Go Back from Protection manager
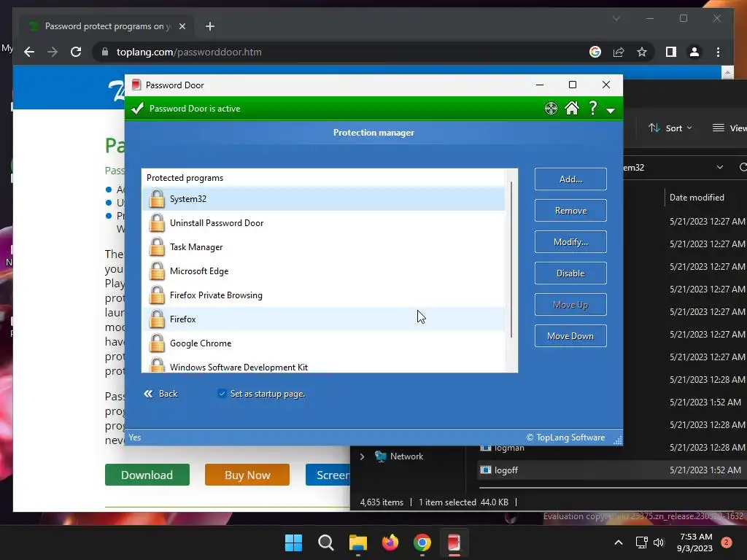This screenshot has height=560, width=747. pyautogui.click(x=160, y=394)
